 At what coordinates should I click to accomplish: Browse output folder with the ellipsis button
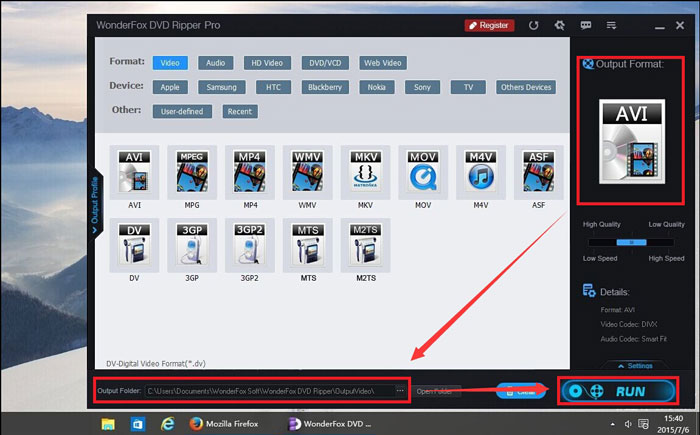pos(400,391)
